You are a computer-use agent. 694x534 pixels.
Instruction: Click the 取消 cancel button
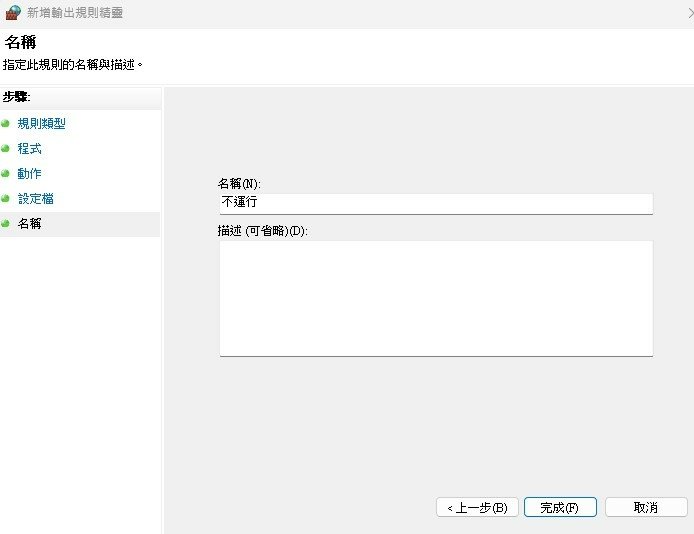(x=646, y=507)
